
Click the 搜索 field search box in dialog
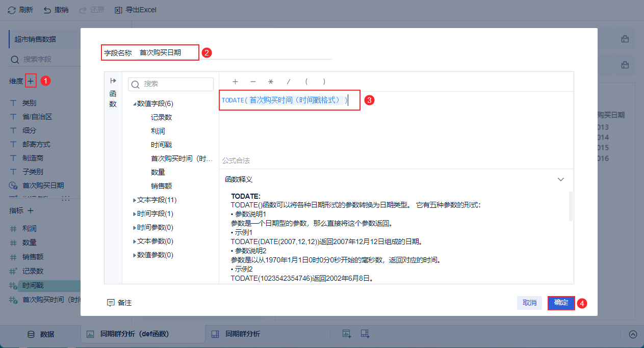pos(171,84)
